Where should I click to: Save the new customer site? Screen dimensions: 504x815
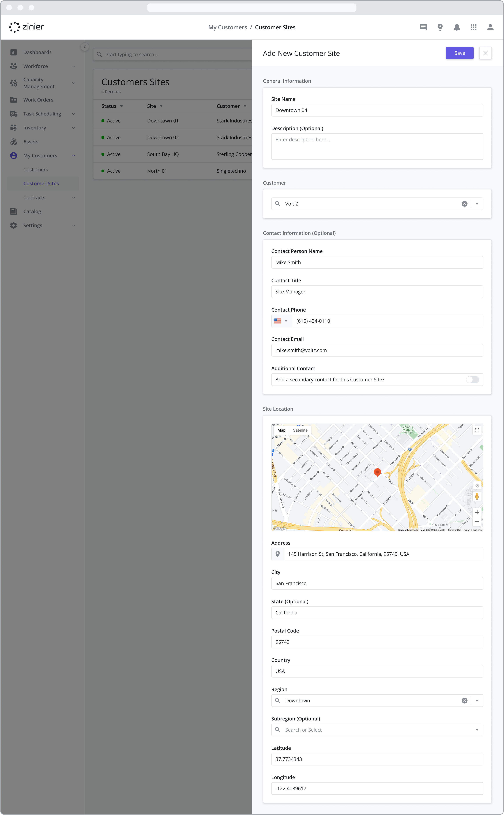point(460,53)
